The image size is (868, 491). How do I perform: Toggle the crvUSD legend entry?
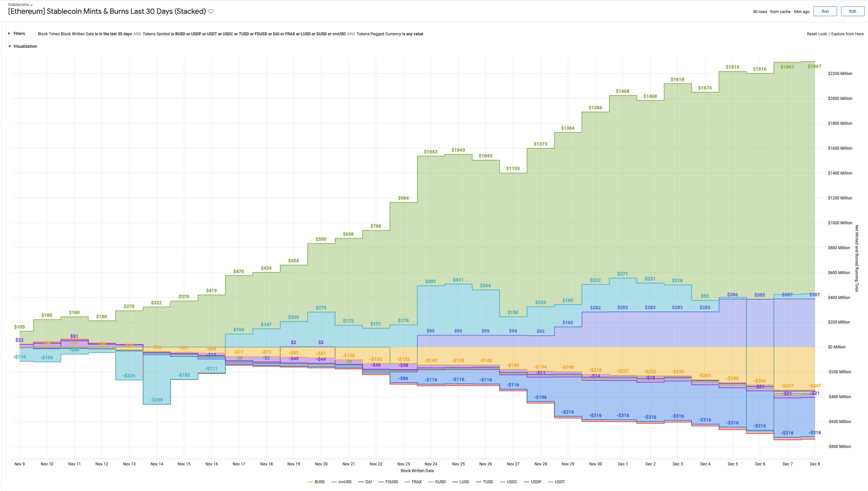click(345, 482)
